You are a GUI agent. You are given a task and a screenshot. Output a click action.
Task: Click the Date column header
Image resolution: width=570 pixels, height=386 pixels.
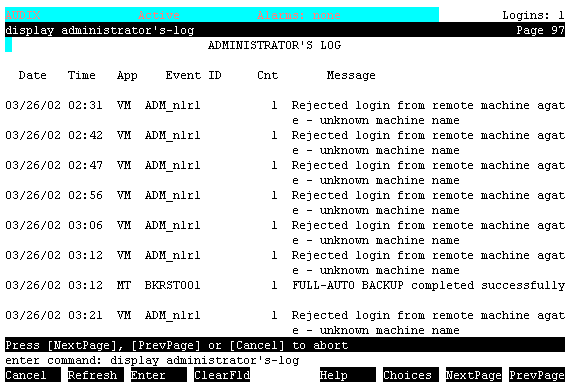(32, 75)
